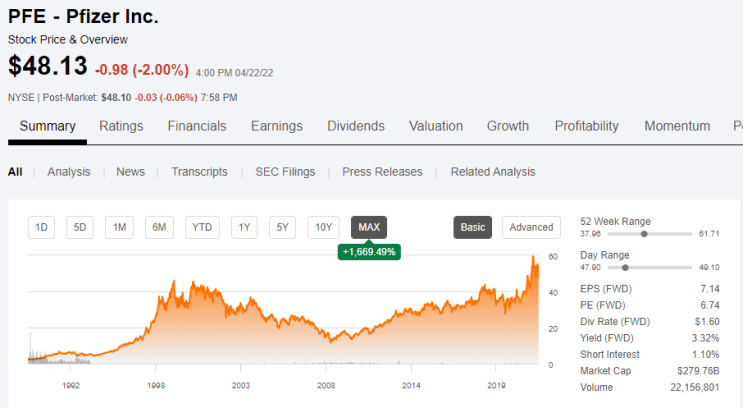Select the Summary tab
Viewport: 743px width, 408px height.
47,126
